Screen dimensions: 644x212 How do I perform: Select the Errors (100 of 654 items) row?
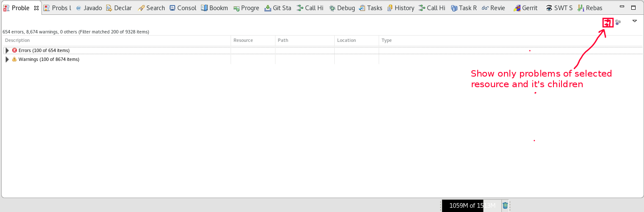coord(322,50)
